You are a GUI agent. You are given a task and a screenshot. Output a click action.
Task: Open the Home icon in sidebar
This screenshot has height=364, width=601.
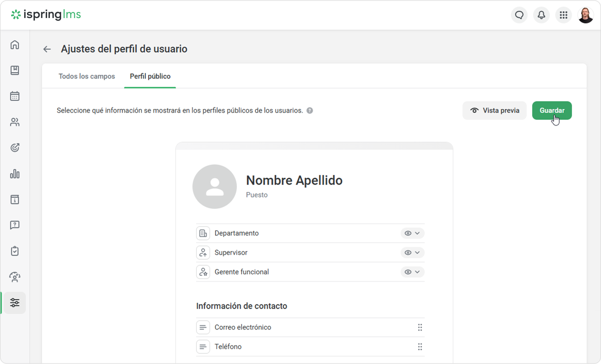pos(15,45)
